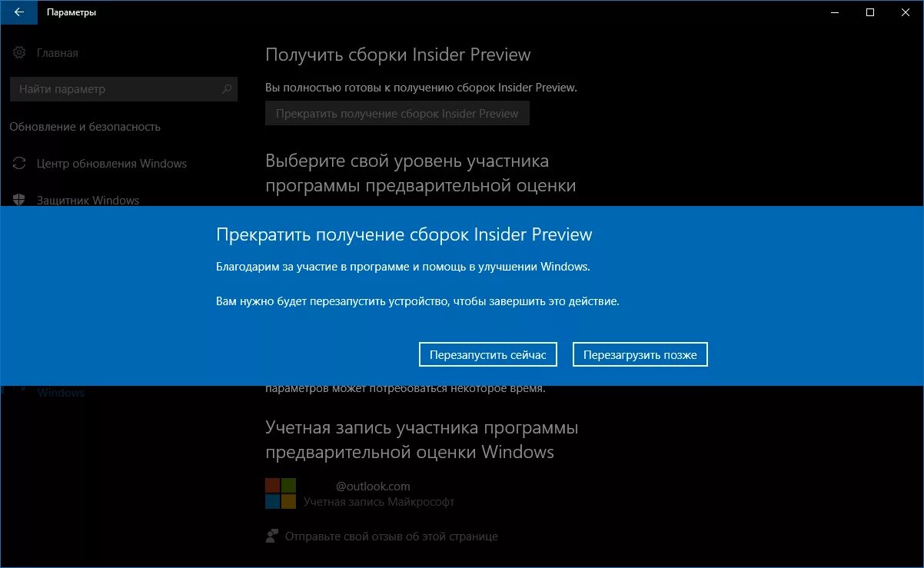Click the feedback person icon
This screenshot has height=568, width=924.
[271, 536]
